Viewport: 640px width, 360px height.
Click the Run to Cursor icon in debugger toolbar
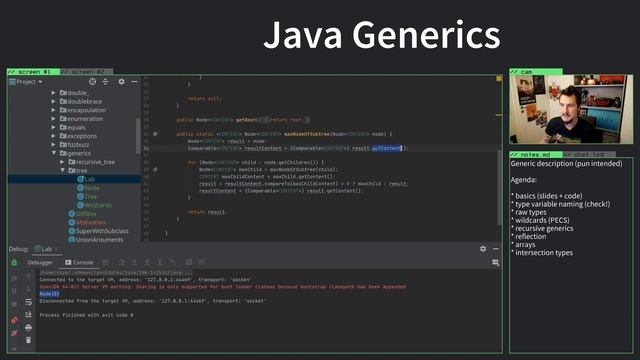(x=173, y=262)
